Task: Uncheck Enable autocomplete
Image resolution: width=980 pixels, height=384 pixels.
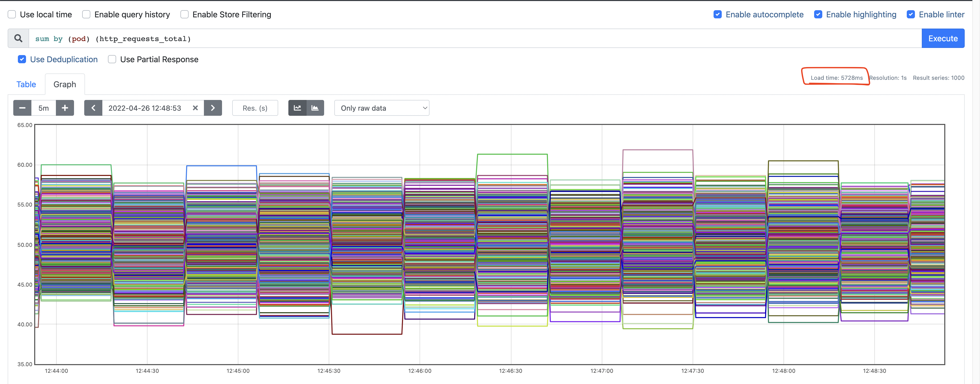Action: (x=717, y=14)
